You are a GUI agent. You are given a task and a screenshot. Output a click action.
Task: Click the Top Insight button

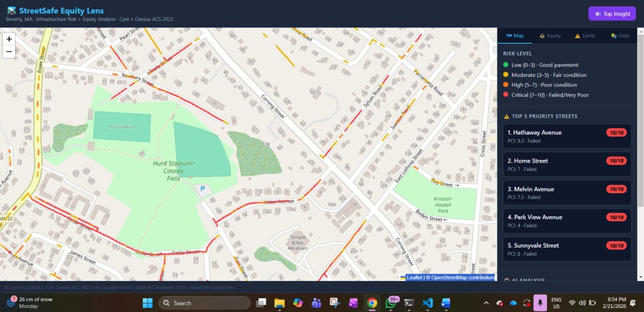(x=612, y=14)
